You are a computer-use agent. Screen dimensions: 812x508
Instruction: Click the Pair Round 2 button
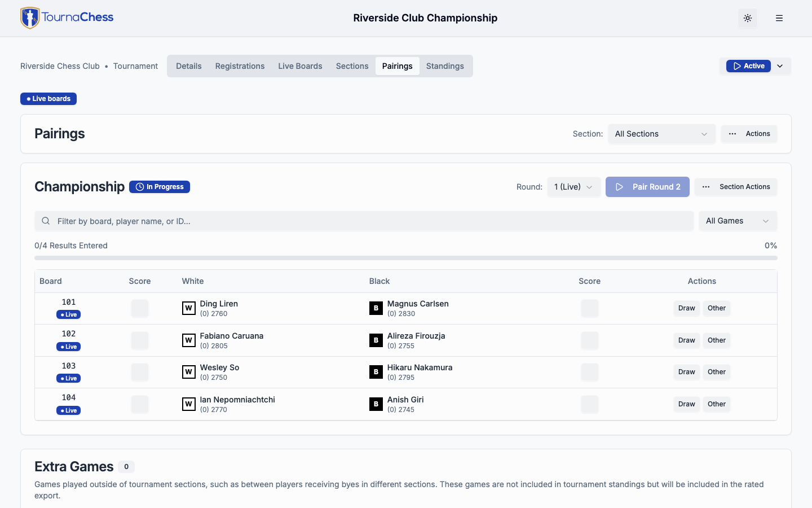647,187
